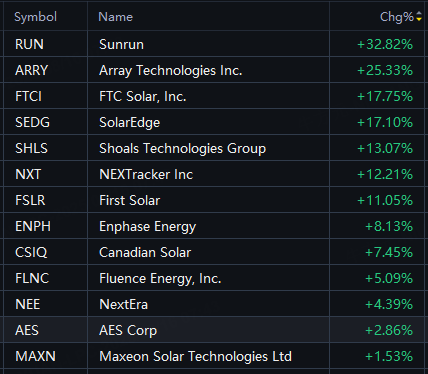
Task: Click the CSIQ ticker symbol
Action: coord(31,252)
